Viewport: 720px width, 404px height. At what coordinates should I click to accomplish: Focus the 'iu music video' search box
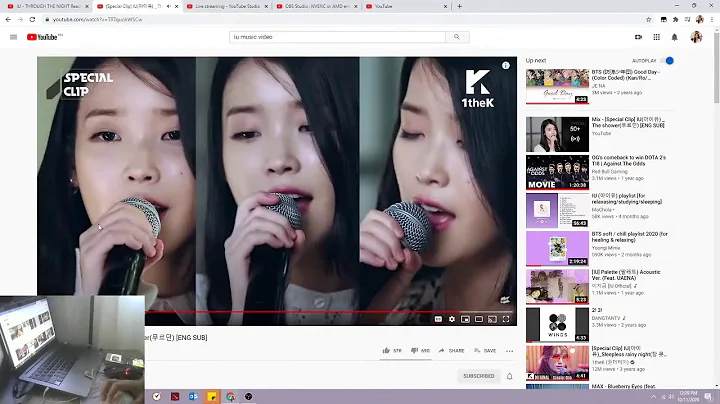click(338, 37)
